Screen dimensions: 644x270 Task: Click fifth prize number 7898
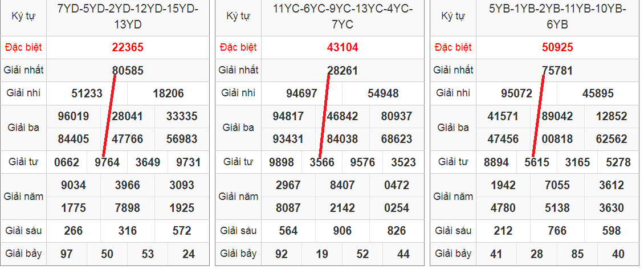128,208
